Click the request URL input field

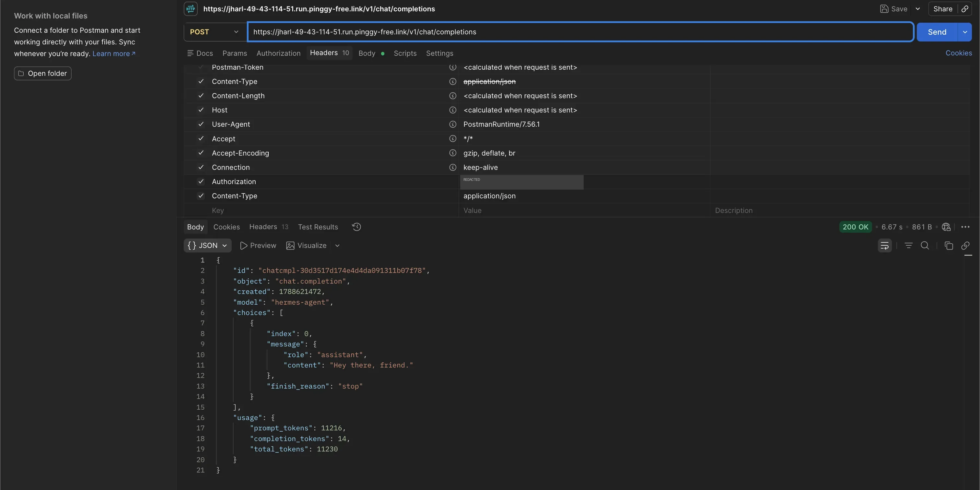click(x=580, y=32)
